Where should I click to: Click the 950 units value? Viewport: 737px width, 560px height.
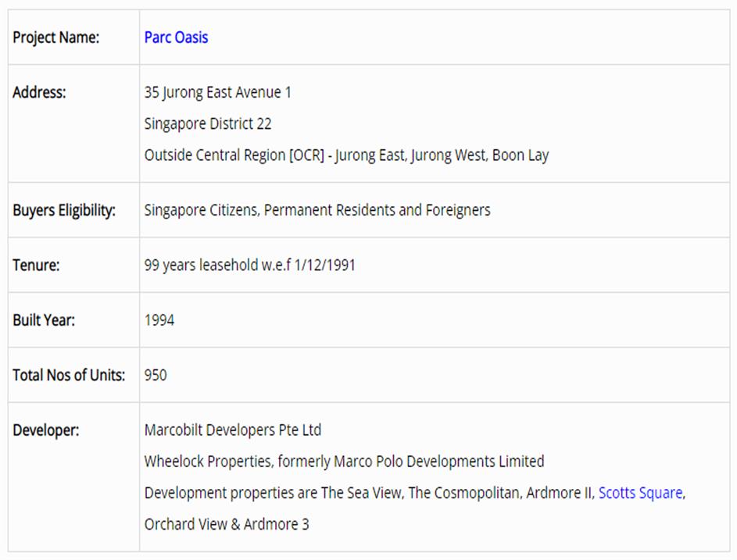pyautogui.click(x=156, y=375)
